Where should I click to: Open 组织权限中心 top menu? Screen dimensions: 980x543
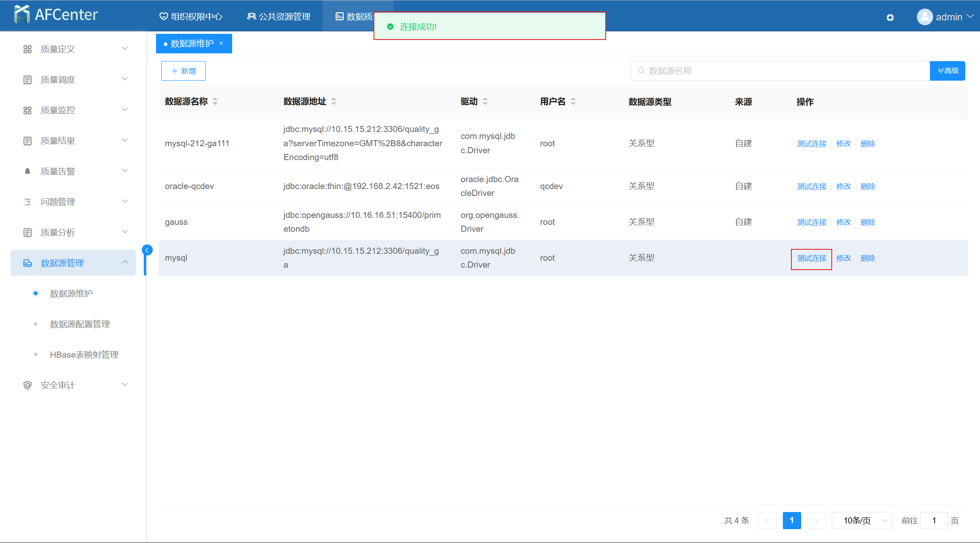pyautogui.click(x=191, y=16)
